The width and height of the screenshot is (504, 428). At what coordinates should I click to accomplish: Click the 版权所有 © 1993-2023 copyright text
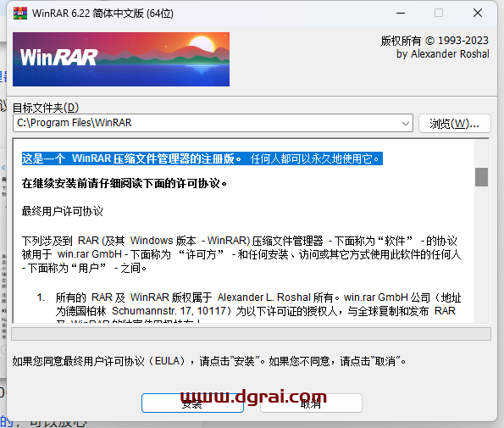coord(435,41)
